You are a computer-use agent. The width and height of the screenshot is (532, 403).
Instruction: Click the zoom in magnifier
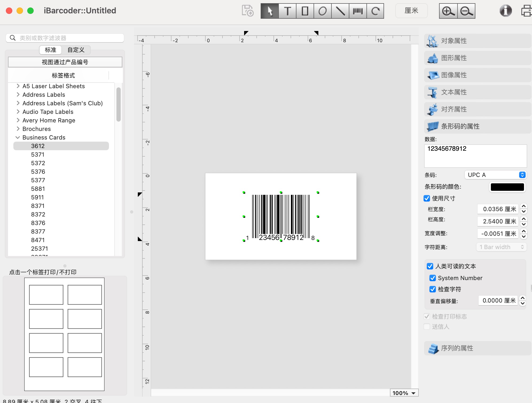pyautogui.click(x=448, y=11)
